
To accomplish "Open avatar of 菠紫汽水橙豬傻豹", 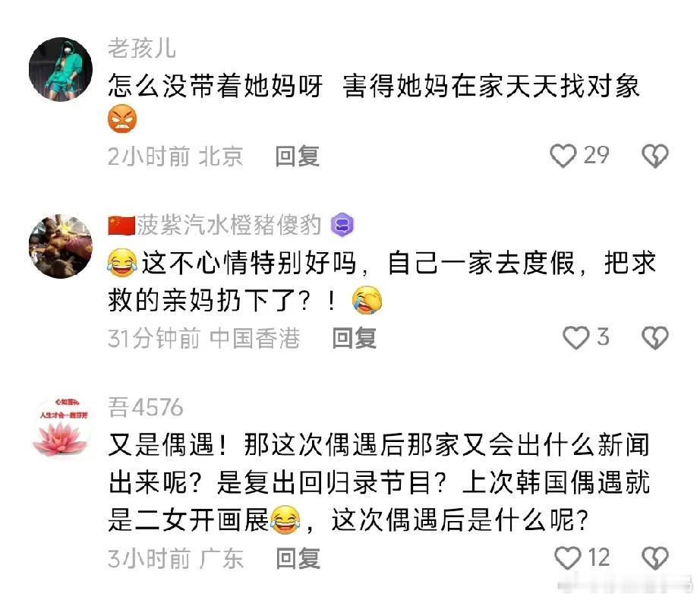I will (x=61, y=246).
